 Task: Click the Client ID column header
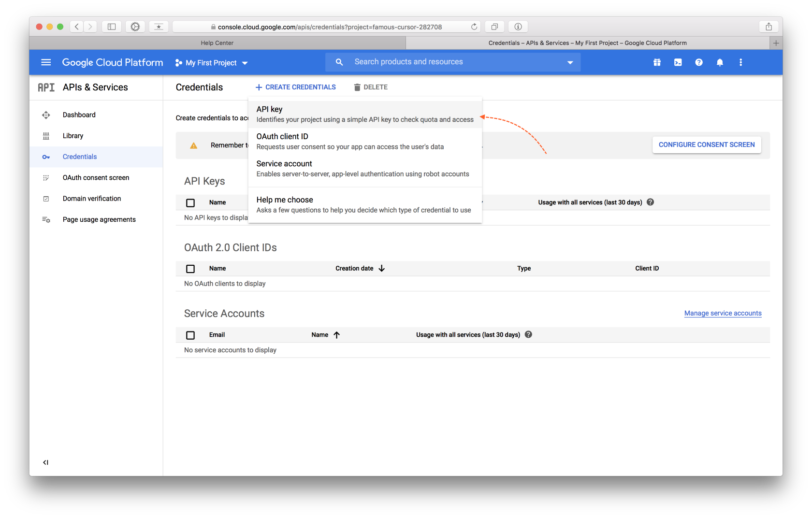(x=647, y=269)
